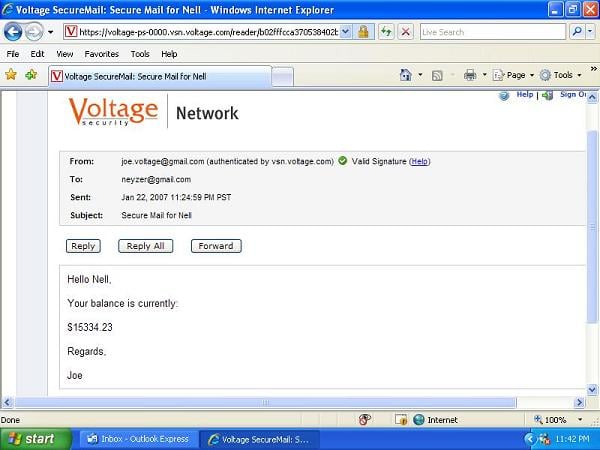Click the vertical scrollbar up arrow
This screenshot has width=600, height=450.
tap(592, 97)
